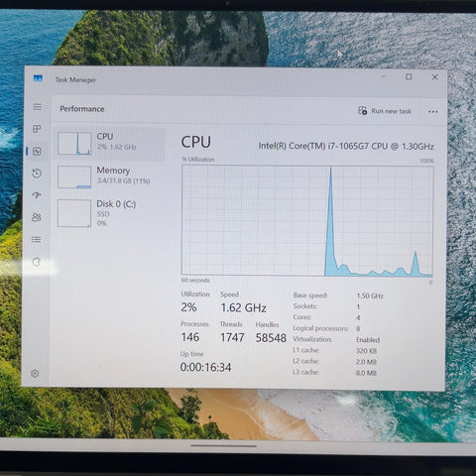Maximize the Task Manager window
476x476 pixels.
click(409, 76)
